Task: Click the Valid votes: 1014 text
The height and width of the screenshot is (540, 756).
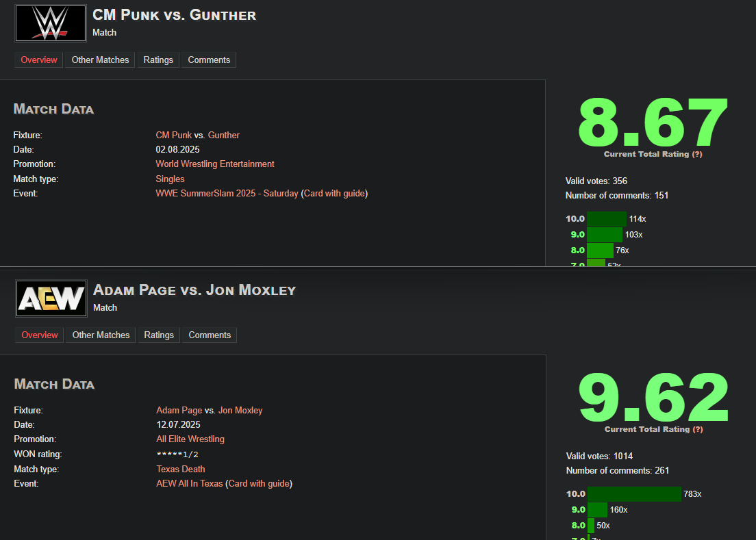Action: click(599, 457)
